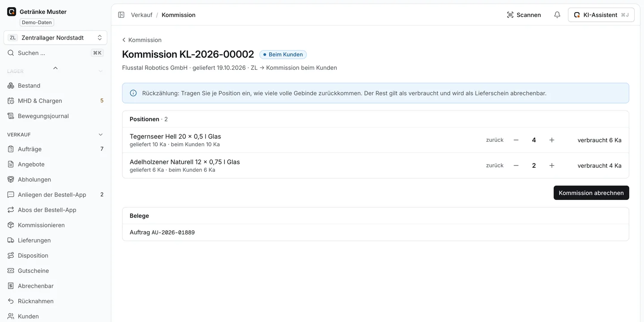644x322 pixels.
Task: Open Aufträge list
Action: pyautogui.click(x=55, y=149)
